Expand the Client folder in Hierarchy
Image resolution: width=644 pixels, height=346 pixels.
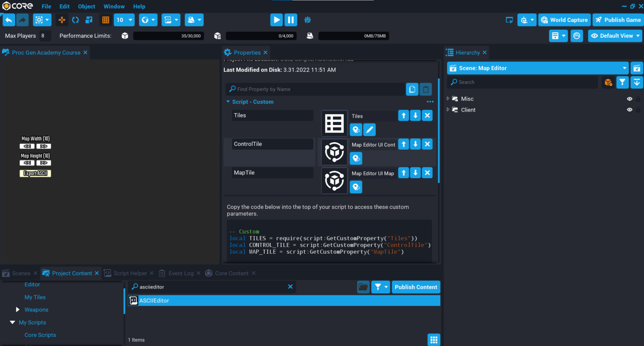click(x=448, y=109)
